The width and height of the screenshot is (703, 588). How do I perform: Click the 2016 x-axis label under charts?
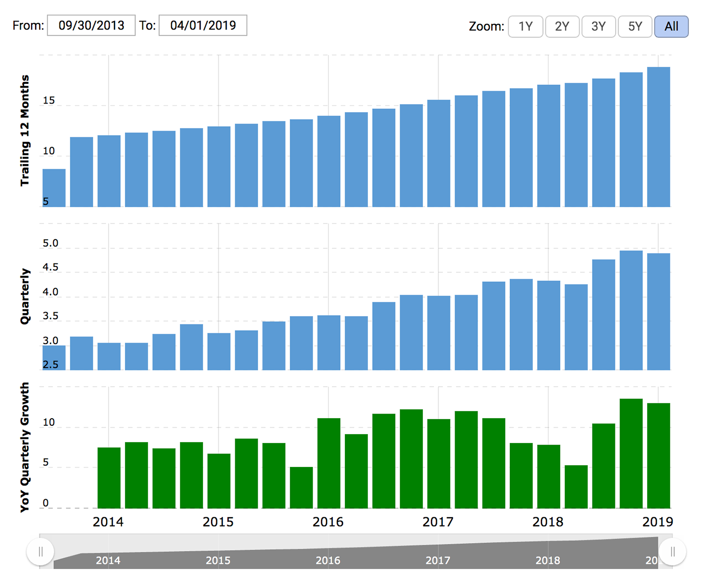coord(328,522)
